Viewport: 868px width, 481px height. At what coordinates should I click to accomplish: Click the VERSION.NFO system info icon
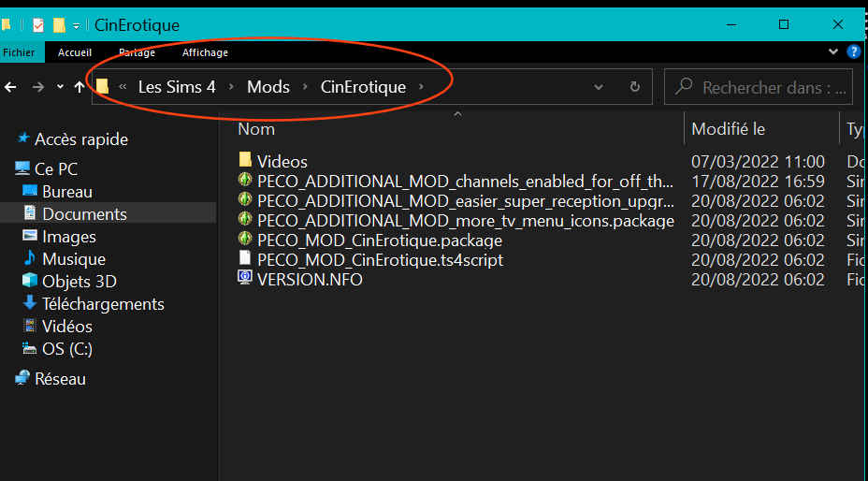[x=245, y=278]
